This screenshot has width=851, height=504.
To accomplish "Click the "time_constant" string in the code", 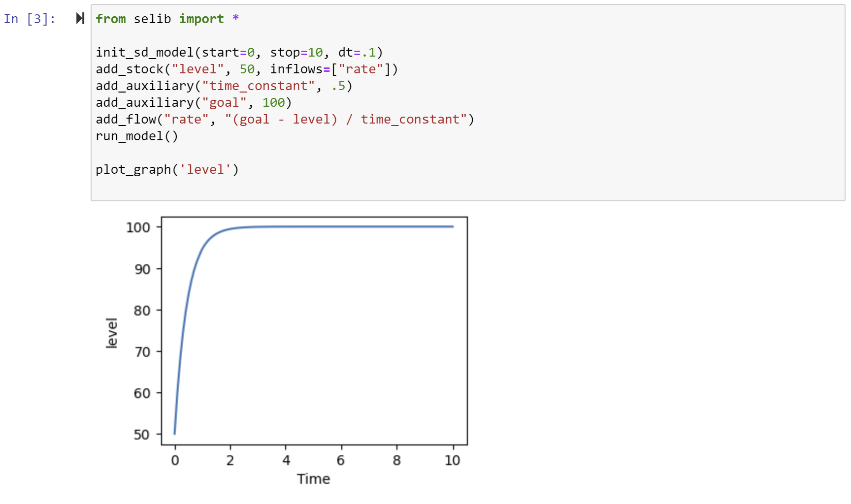I will pyautogui.click(x=258, y=86).
